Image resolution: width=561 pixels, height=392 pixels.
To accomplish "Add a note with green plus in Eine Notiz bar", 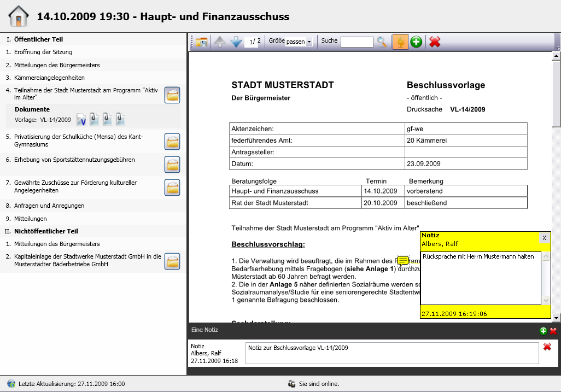I will [543, 331].
